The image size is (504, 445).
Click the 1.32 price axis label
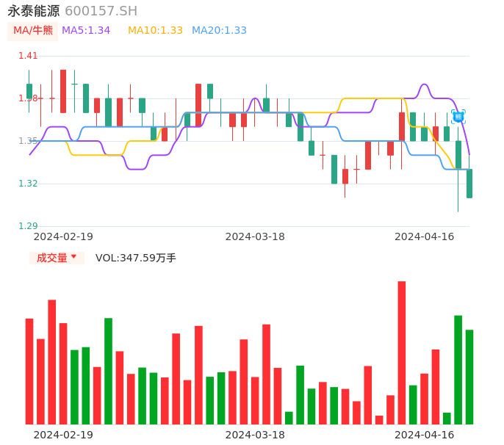(x=28, y=184)
